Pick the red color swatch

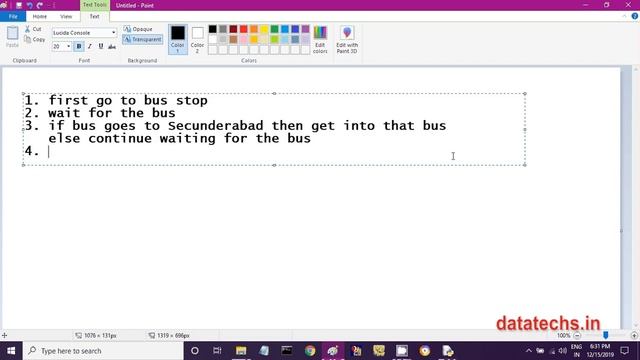(x=244, y=29)
